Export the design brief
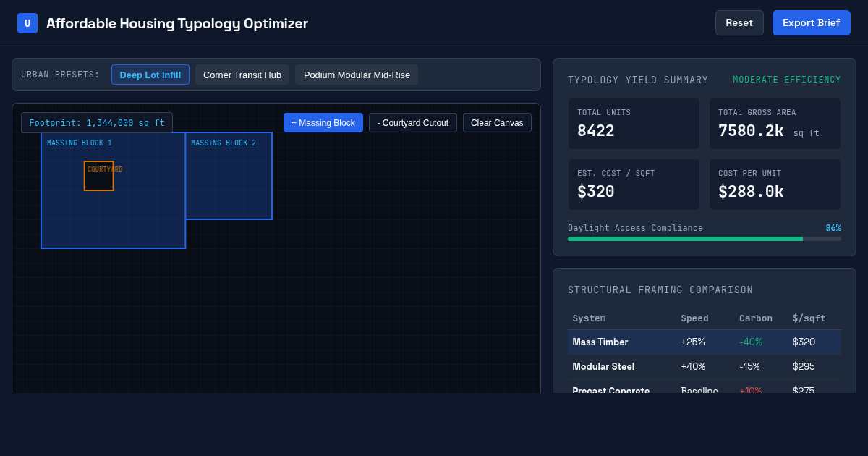The width and height of the screenshot is (868, 456). [812, 22]
